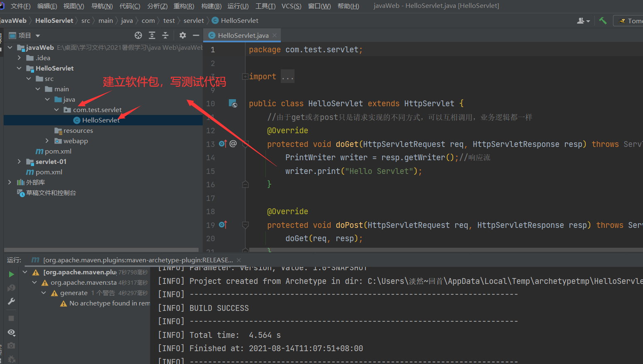Image resolution: width=643 pixels, height=364 pixels.
Task: Open the Tomcat run configuration selector
Action: (x=629, y=21)
